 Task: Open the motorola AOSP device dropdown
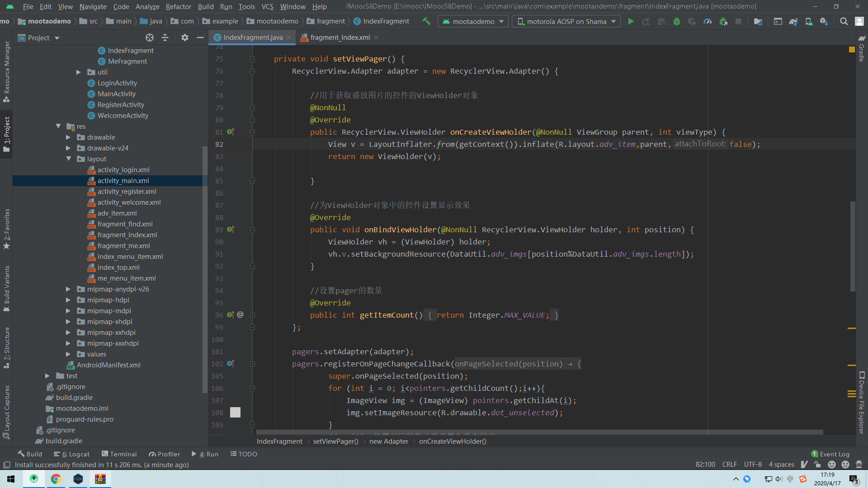point(566,21)
